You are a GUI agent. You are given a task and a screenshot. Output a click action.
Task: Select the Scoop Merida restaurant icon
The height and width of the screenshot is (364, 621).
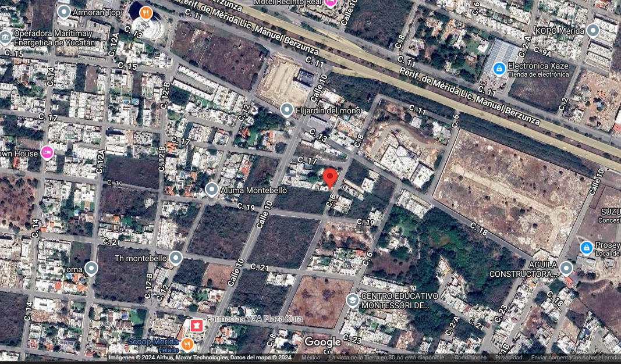pyautogui.click(x=187, y=344)
